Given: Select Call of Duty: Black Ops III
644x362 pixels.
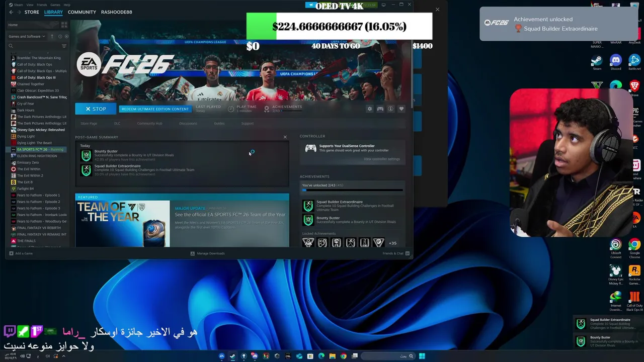Looking at the screenshot, I should (36, 77).
